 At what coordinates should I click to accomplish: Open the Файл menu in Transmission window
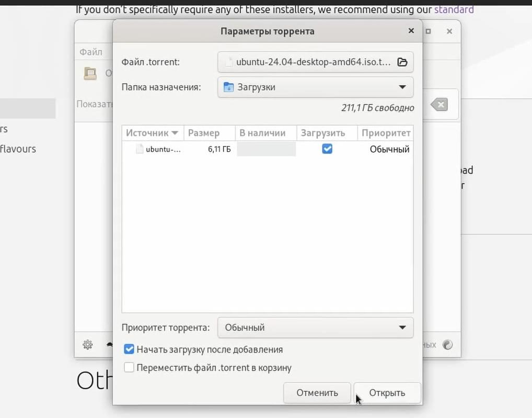91,52
